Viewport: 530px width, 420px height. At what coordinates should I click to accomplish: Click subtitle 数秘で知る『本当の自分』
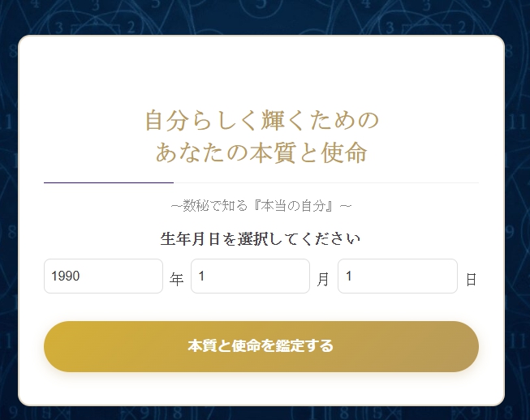(261, 206)
